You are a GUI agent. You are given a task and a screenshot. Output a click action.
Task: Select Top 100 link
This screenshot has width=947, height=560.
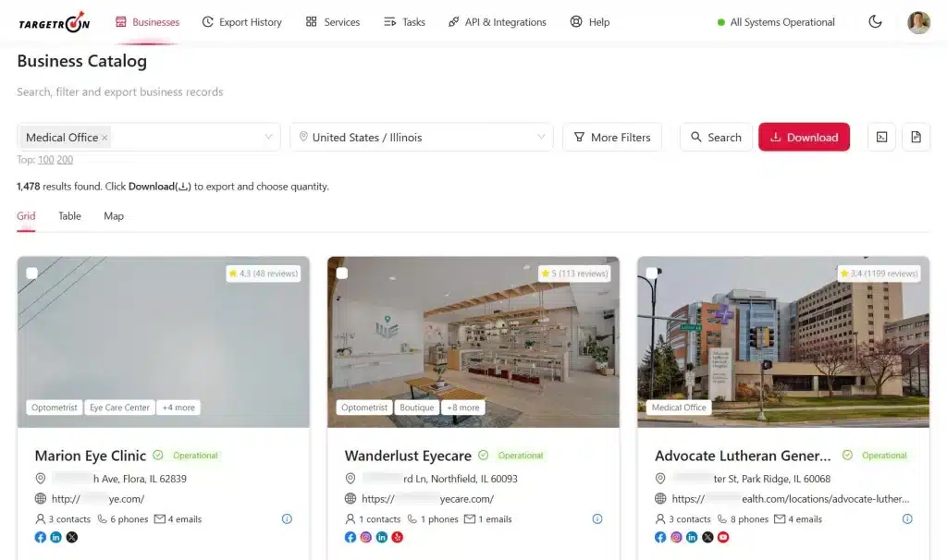[46, 160]
